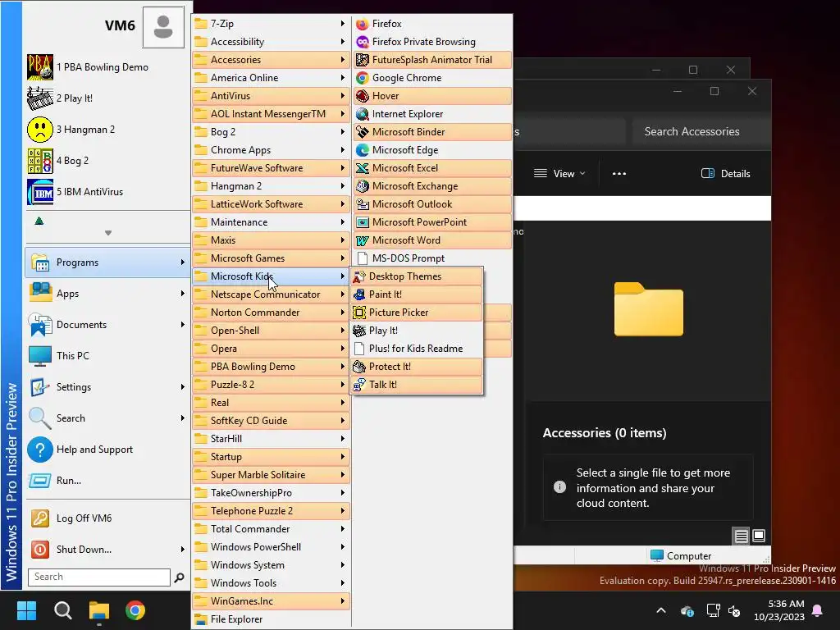Open the notifications bell icon
The height and width of the screenshot is (630, 840).
tap(818, 610)
